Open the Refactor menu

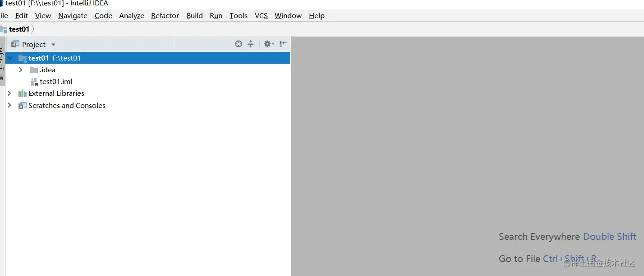(165, 15)
